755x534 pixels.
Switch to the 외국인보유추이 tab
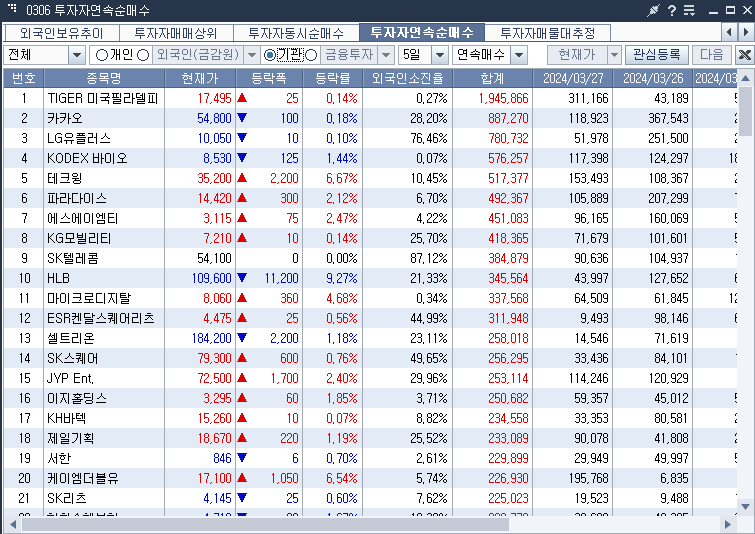point(62,33)
